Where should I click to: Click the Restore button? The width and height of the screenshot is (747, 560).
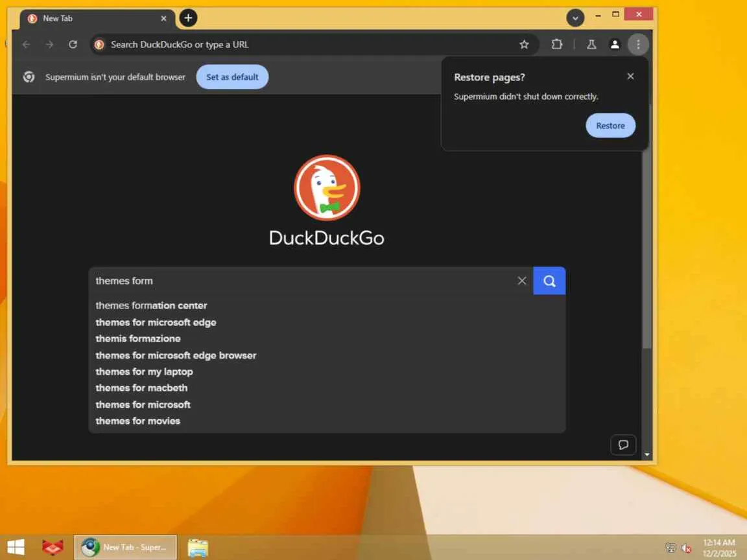point(610,125)
